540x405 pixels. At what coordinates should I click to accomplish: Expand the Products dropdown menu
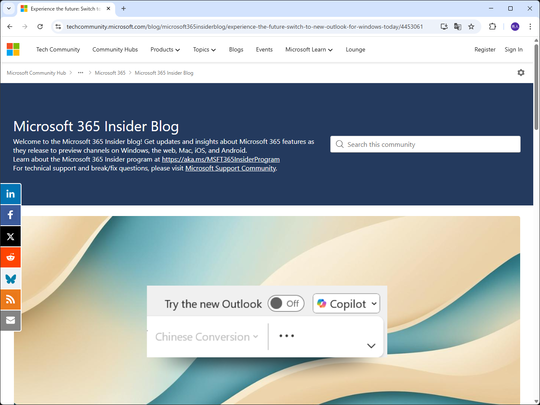pyautogui.click(x=165, y=50)
